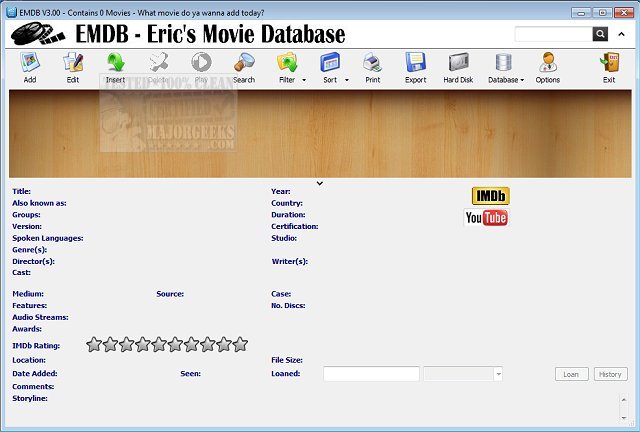Open the IMDb page button
640x432 pixels.
point(490,195)
